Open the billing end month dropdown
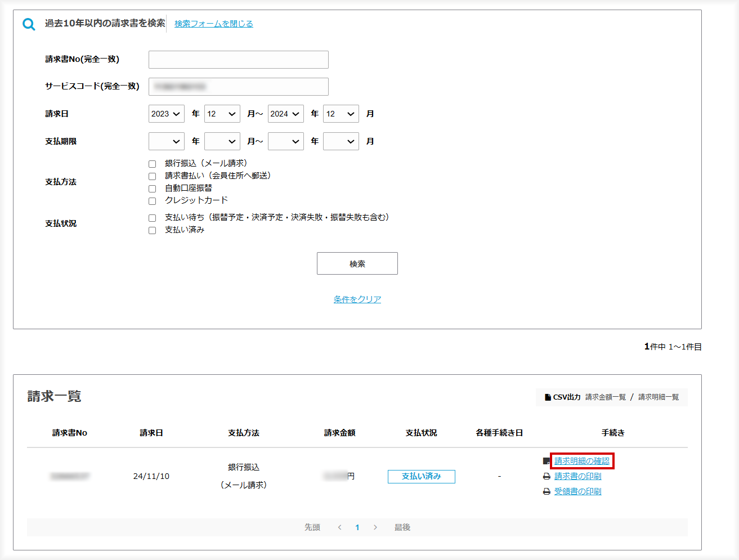739x560 pixels. click(341, 113)
